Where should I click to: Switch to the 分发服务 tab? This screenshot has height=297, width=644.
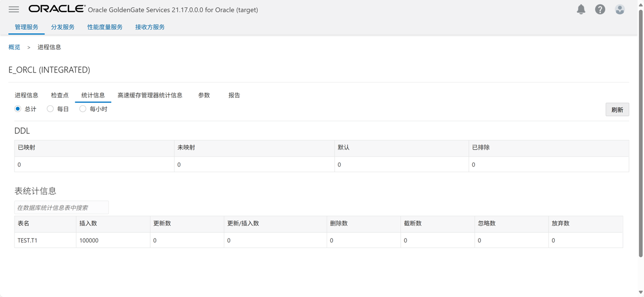(63, 27)
